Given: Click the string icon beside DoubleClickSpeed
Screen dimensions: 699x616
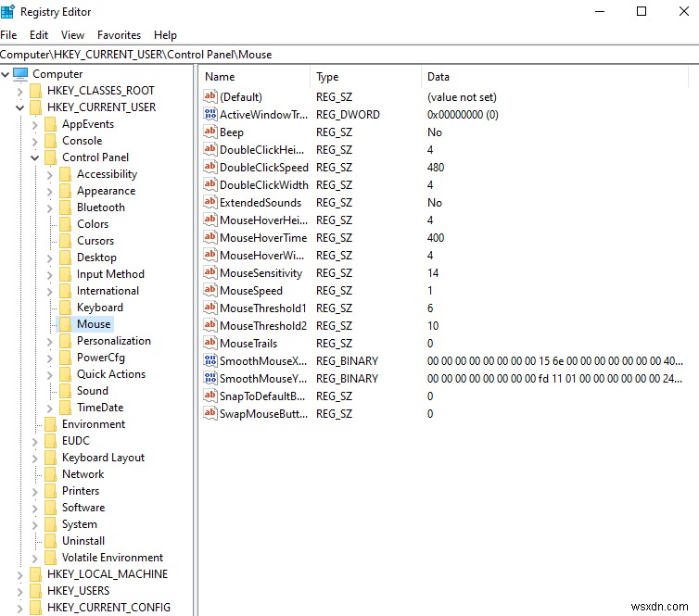Looking at the screenshot, I should [210, 167].
